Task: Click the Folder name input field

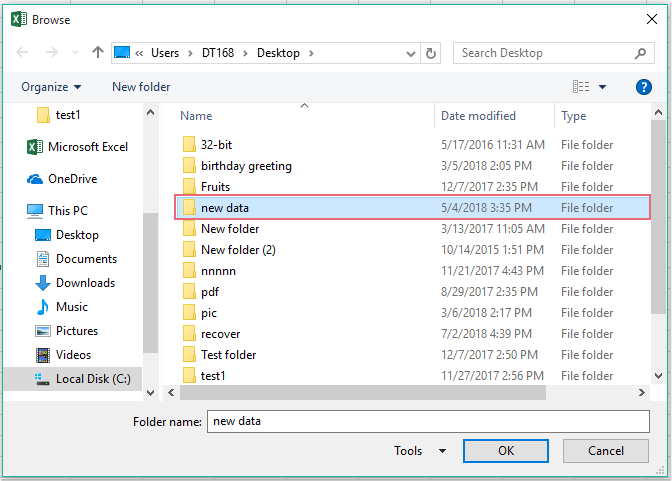Action: coord(428,421)
